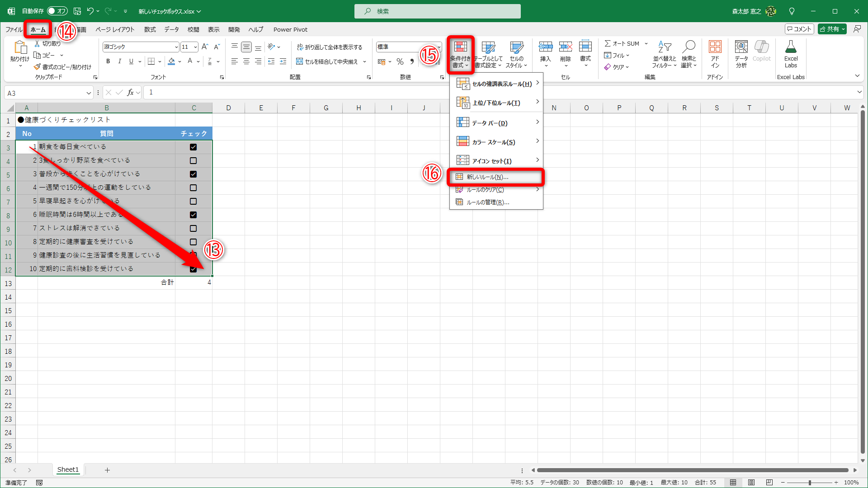This screenshot has height=488, width=868.
Task: Click the Share button
Action: pos(829,29)
